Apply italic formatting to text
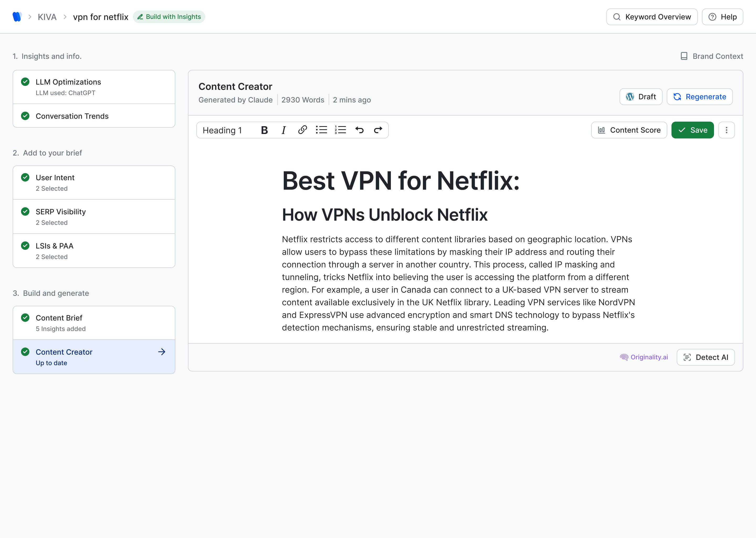Viewport: 756px width, 538px height. [283, 130]
